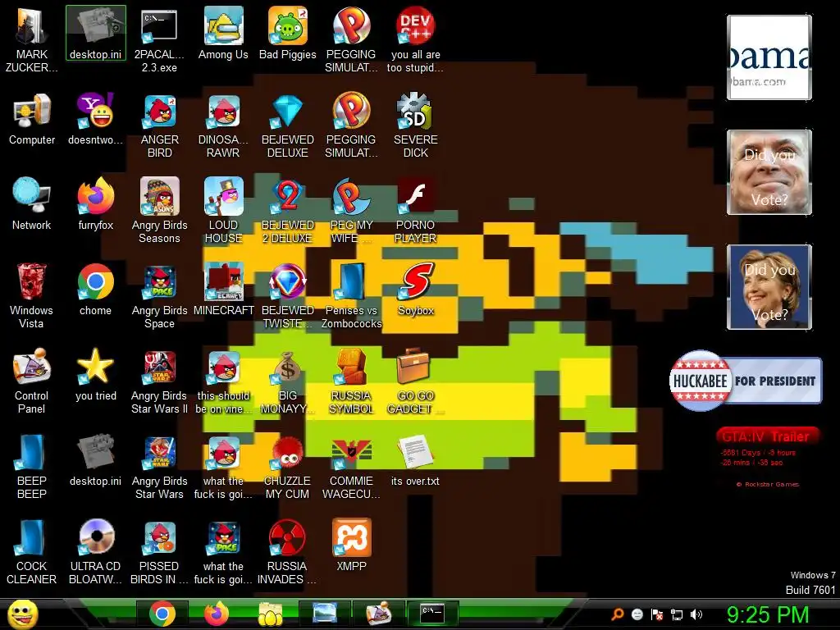This screenshot has height=630, width=840.
Task: Open the Among Us desktop shortcut
Action: click(x=223, y=33)
